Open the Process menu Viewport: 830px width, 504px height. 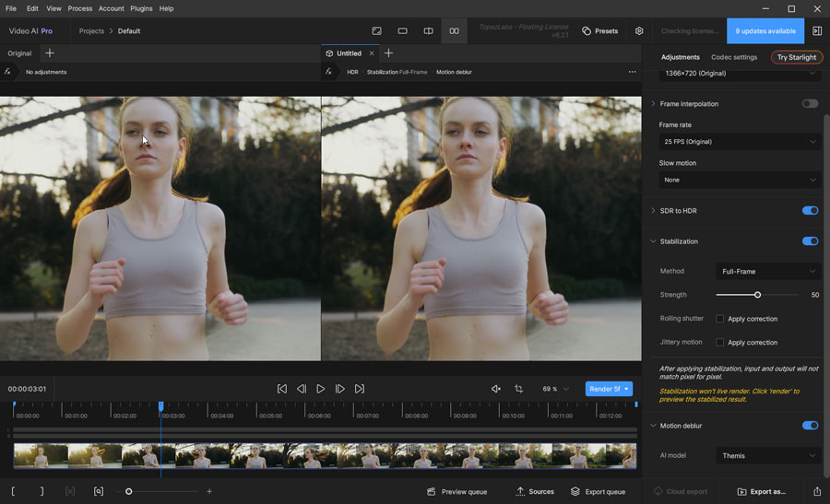[x=80, y=8]
